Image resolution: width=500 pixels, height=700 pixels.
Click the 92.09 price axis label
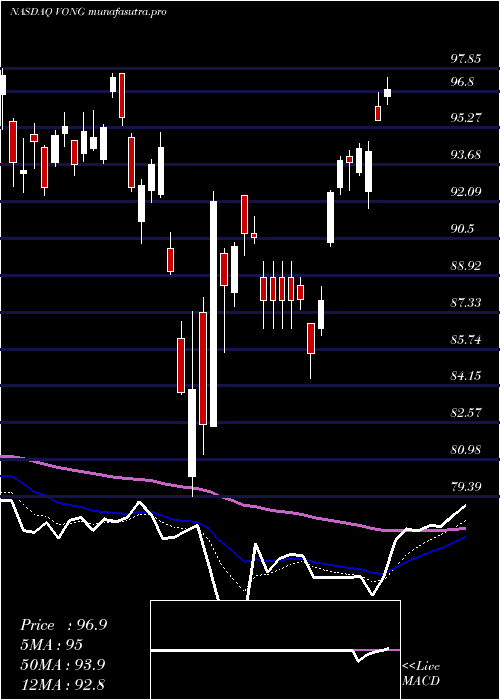click(465, 192)
